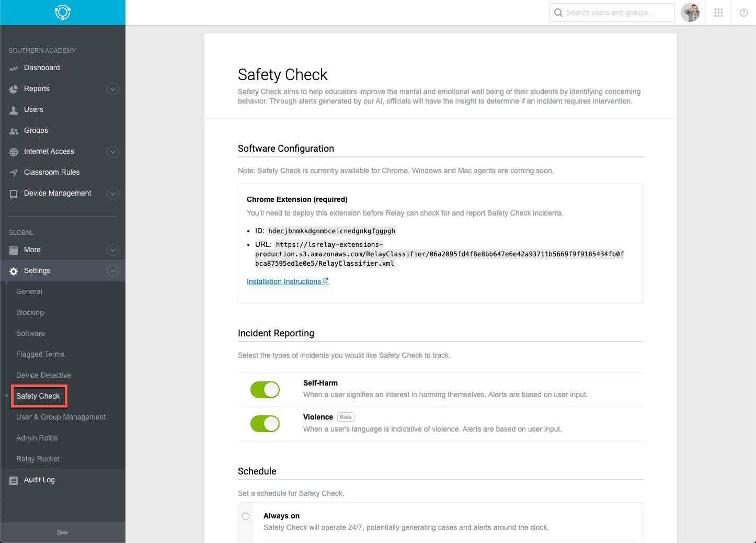Turn off the Violence incident toggle
The image size is (756, 543).
(x=265, y=423)
